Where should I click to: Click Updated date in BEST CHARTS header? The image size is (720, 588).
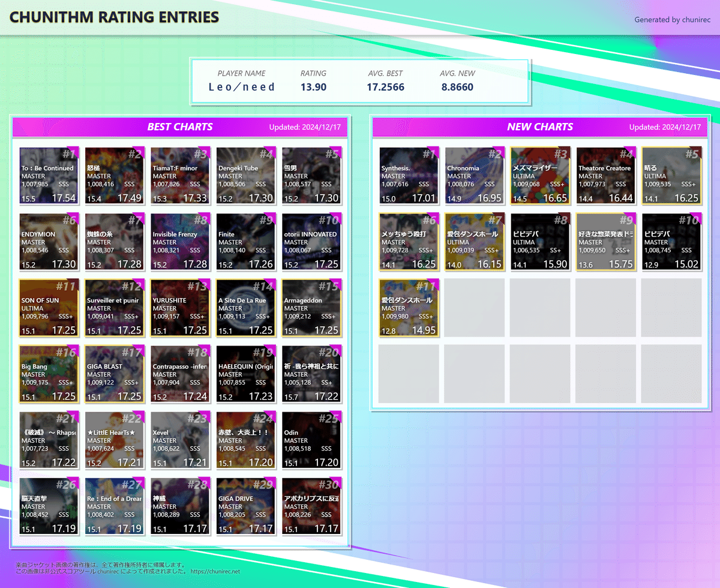click(305, 127)
